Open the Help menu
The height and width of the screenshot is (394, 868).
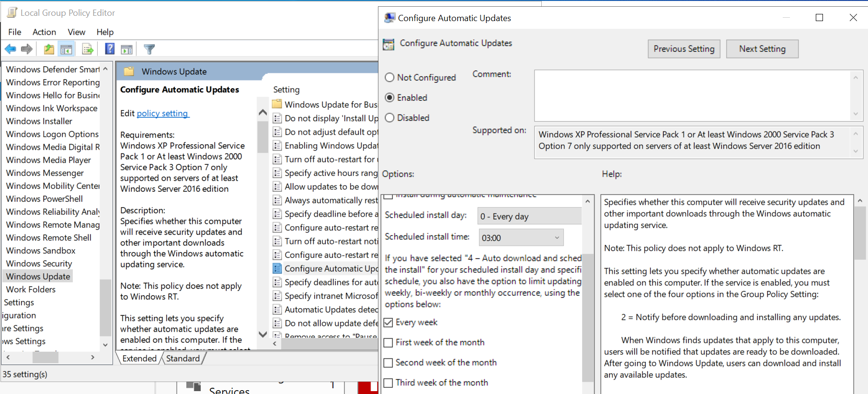(x=105, y=32)
